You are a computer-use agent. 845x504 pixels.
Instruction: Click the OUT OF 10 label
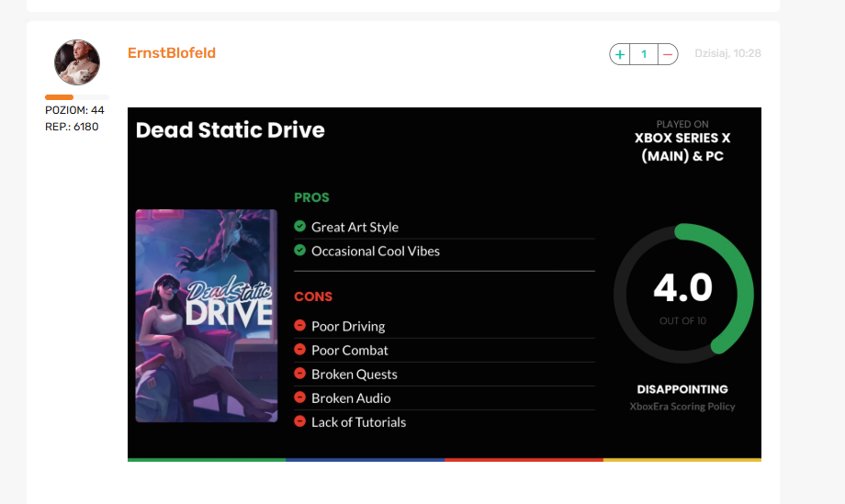click(x=682, y=321)
